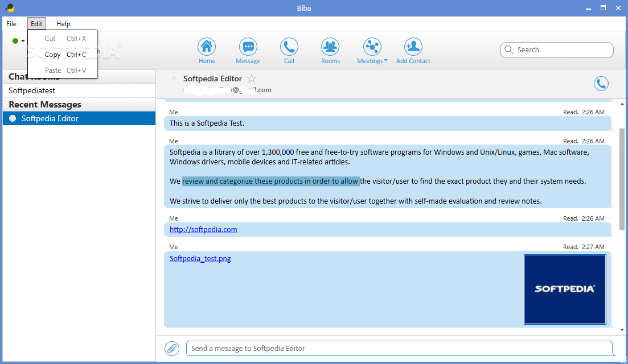
Task: Open the Rooms section
Action: click(x=330, y=47)
